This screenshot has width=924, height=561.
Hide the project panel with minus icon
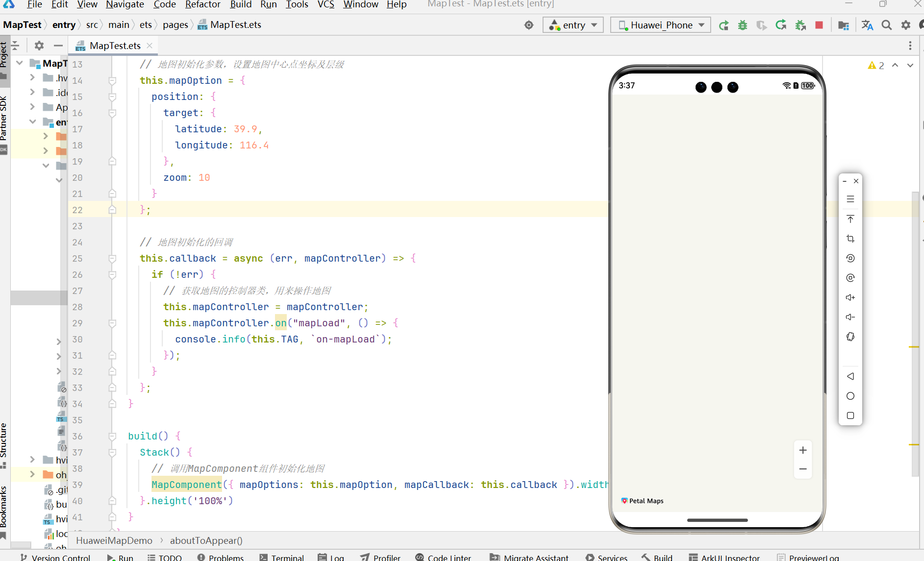point(58,46)
